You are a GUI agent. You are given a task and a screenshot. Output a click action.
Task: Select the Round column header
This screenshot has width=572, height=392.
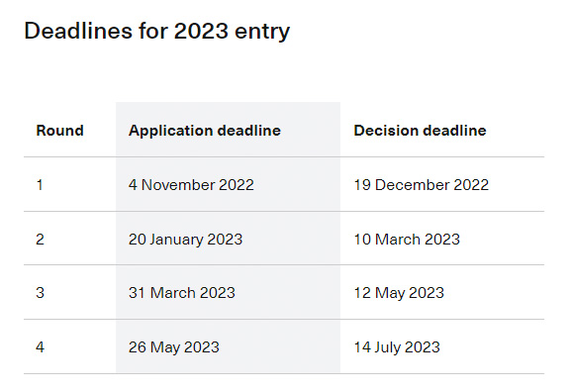(59, 131)
